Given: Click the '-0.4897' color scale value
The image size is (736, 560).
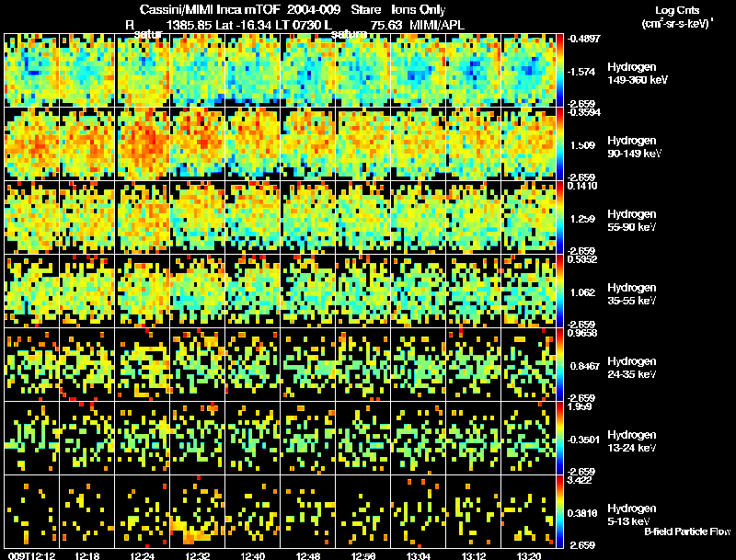Looking at the screenshot, I should [x=584, y=39].
